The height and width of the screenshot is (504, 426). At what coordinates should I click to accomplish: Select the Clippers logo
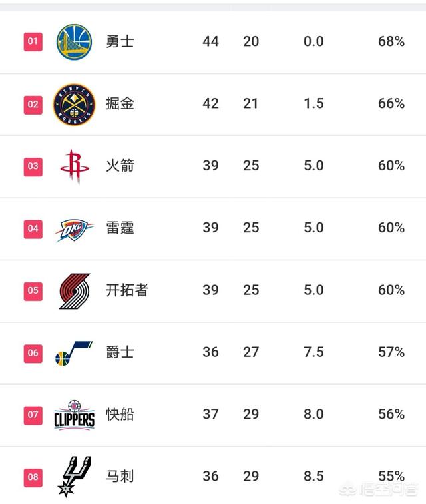[x=74, y=415]
